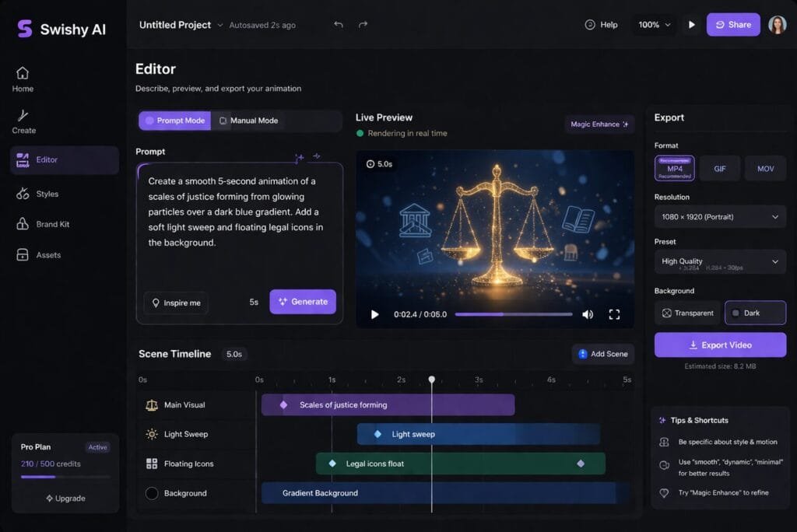Open the Home page in sidebar

pos(23,80)
